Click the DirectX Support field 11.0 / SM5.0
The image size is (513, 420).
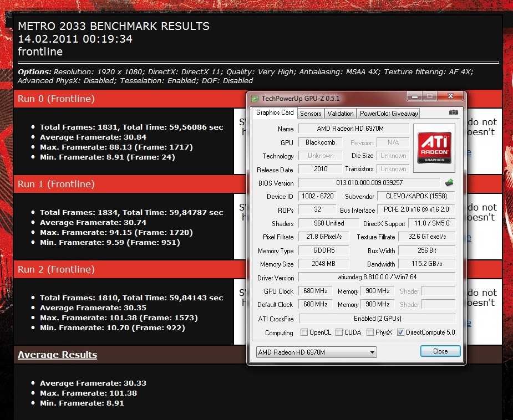pyautogui.click(x=431, y=223)
